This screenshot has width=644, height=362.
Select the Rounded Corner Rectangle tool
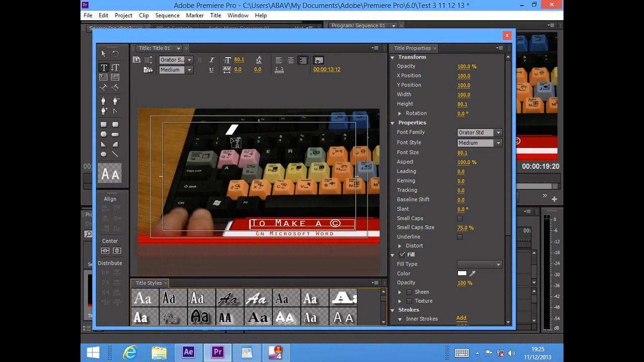(115, 124)
